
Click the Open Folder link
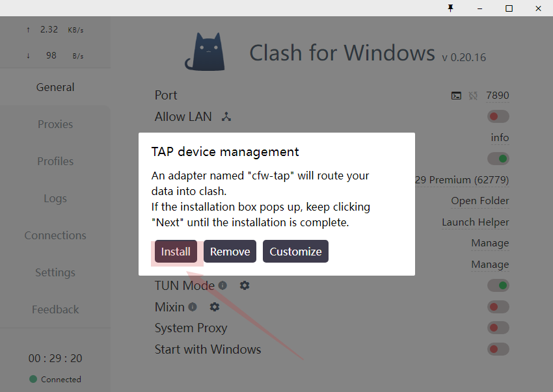pos(480,201)
